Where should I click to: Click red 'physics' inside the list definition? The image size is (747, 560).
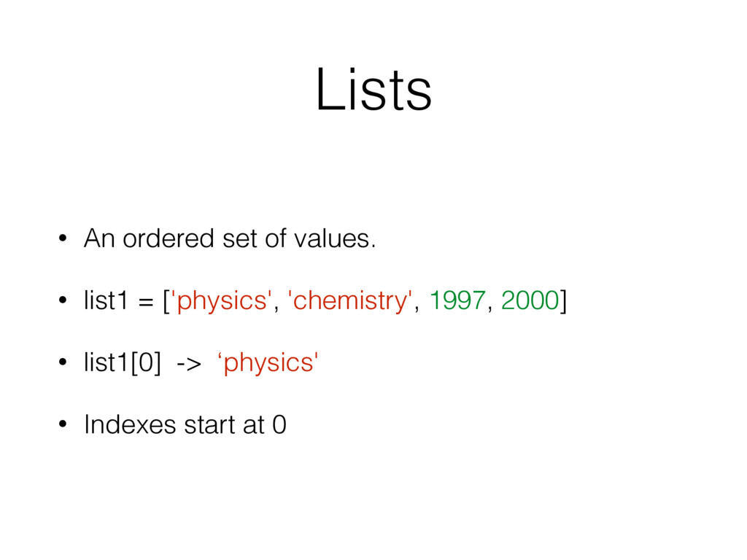click(222, 300)
